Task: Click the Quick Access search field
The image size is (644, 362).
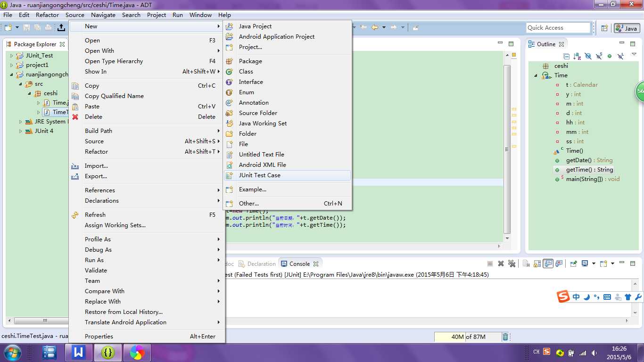Action: 558,28
